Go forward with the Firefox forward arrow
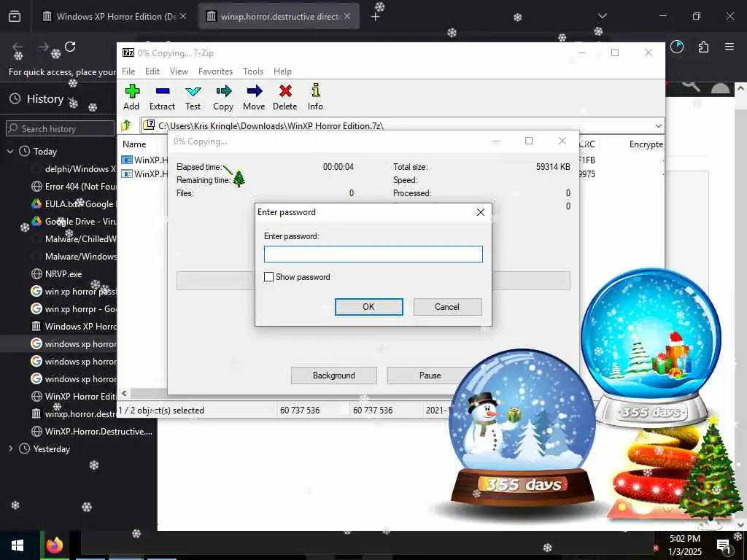This screenshot has width=747, height=560. [44, 47]
